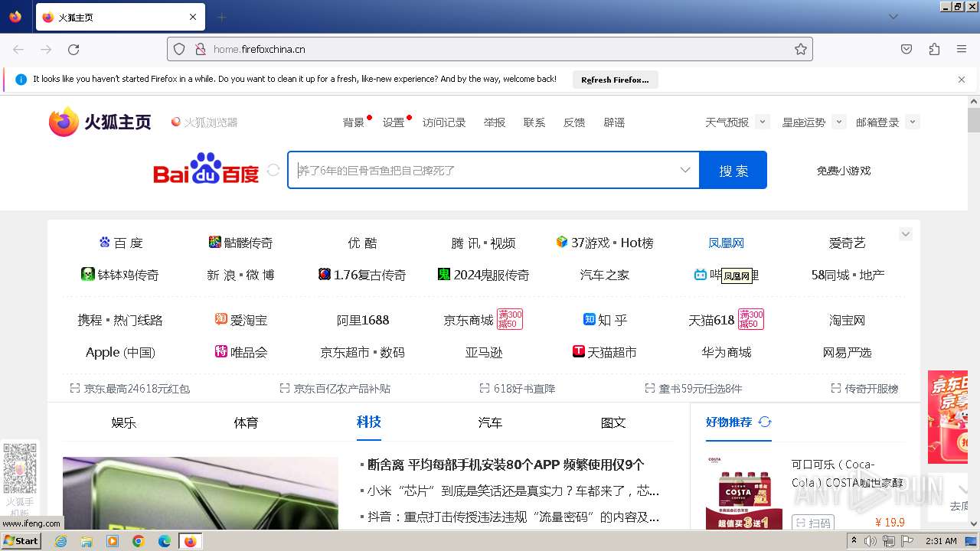Click the news thumbnail image
Viewport: 980px width, 551px height.
[201, 493]
